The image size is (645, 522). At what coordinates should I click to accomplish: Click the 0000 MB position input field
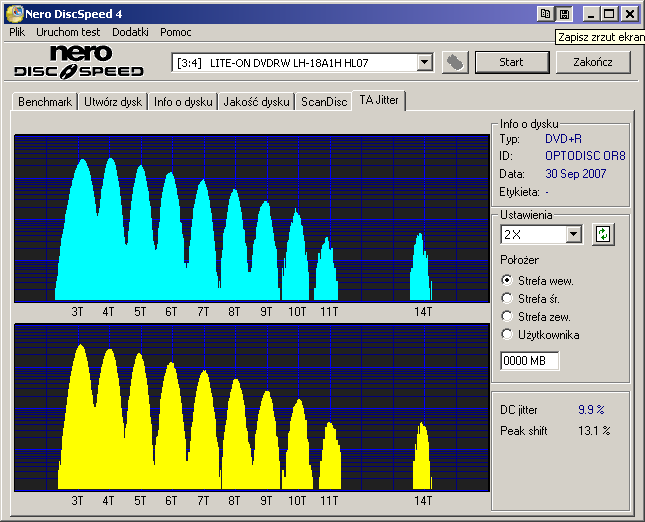[x=529, y=361]
